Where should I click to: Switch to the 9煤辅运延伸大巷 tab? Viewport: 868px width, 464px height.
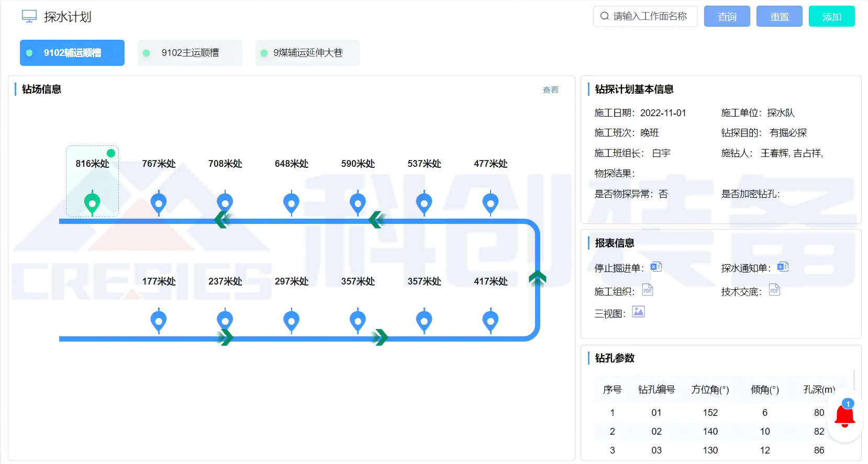click(x=308, y=53)
